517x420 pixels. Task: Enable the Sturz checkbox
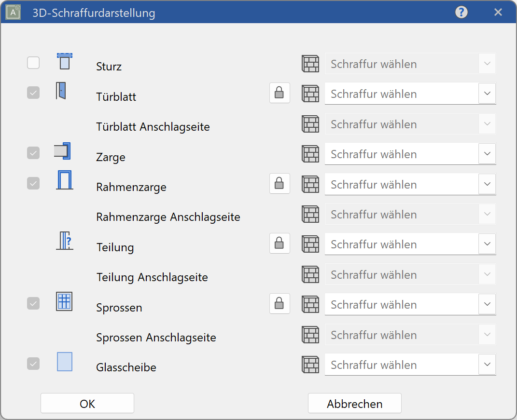point(33,63)
